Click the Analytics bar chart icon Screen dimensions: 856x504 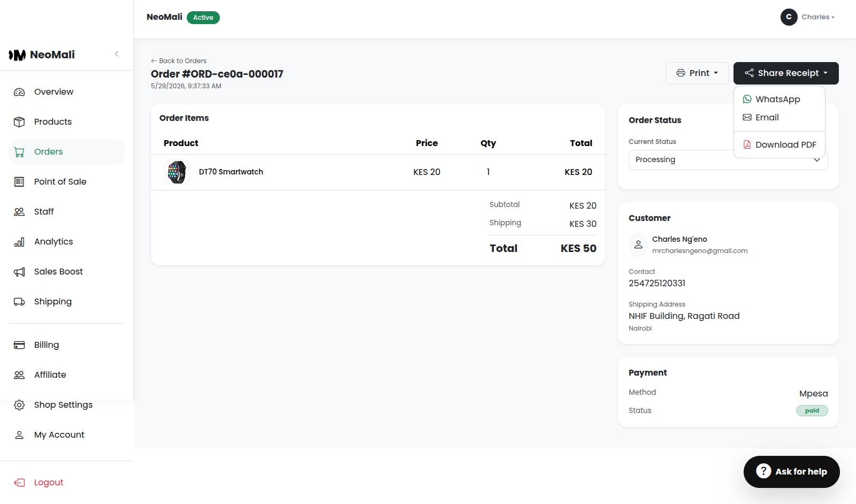pos(19,242)
